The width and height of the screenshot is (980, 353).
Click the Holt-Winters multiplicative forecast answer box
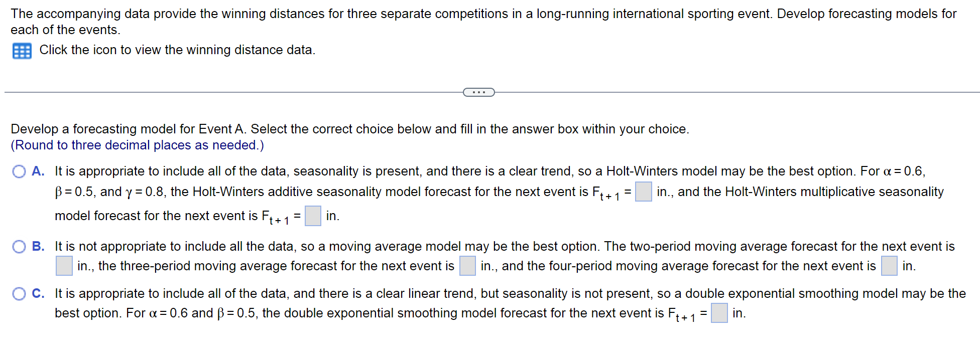[x=313, y=216]
